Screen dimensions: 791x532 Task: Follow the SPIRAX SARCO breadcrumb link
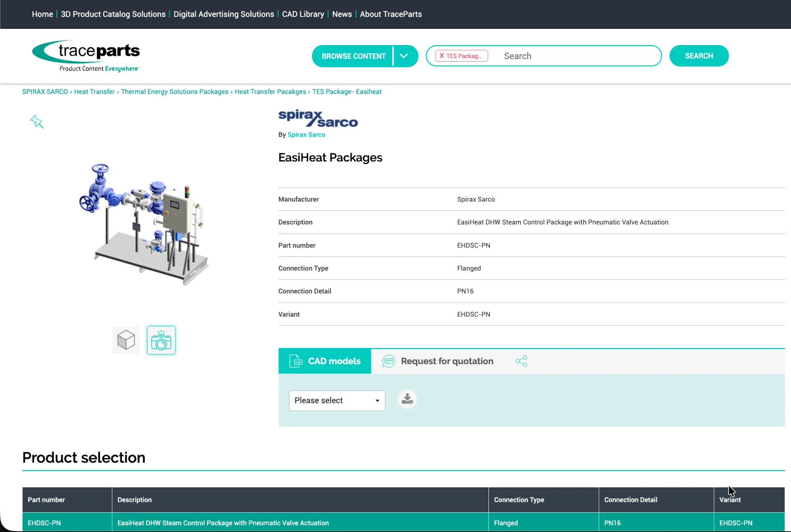(45, 92)
